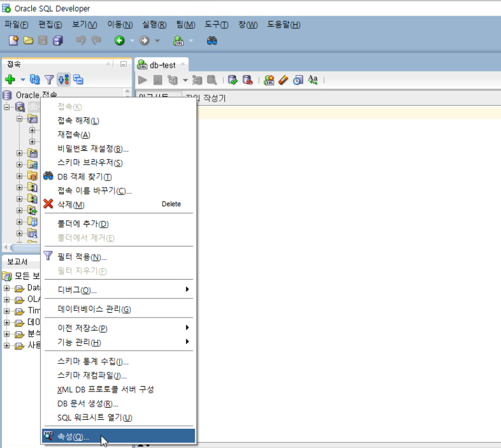501x448 pixels.
Task: Open the 기능 관리(H) submenu
Action: tap(118, 342)
